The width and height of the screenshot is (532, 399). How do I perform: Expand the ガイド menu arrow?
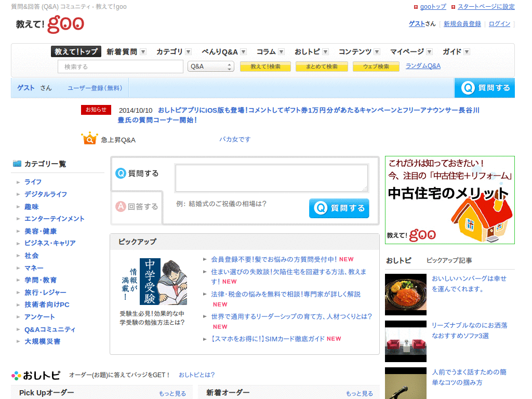[x=467, y=52]
